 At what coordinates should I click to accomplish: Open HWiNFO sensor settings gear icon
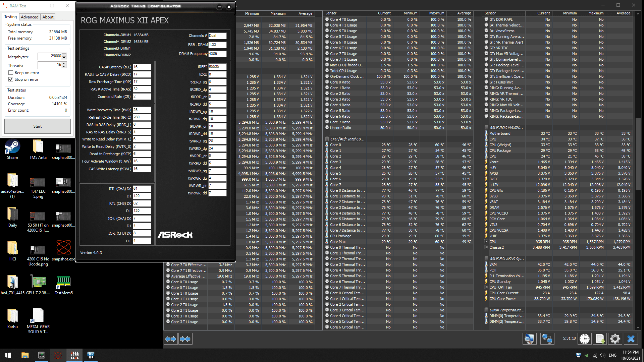tap(615, 339)
